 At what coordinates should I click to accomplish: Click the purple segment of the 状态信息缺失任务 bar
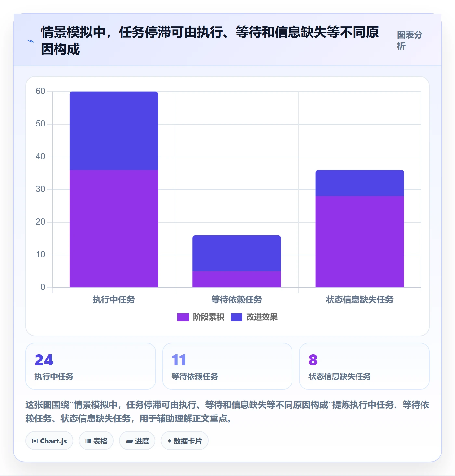pos(360,242)
